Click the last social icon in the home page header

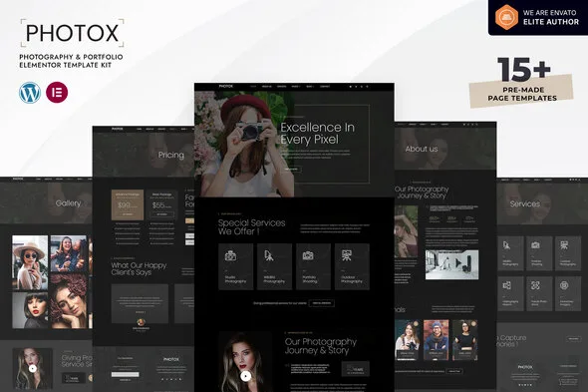367,87
